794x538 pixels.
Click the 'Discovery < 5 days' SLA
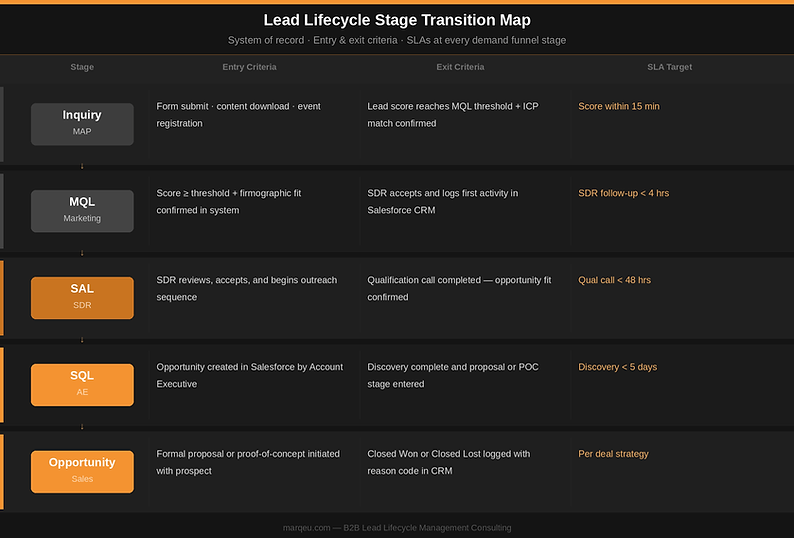point(617,367)
